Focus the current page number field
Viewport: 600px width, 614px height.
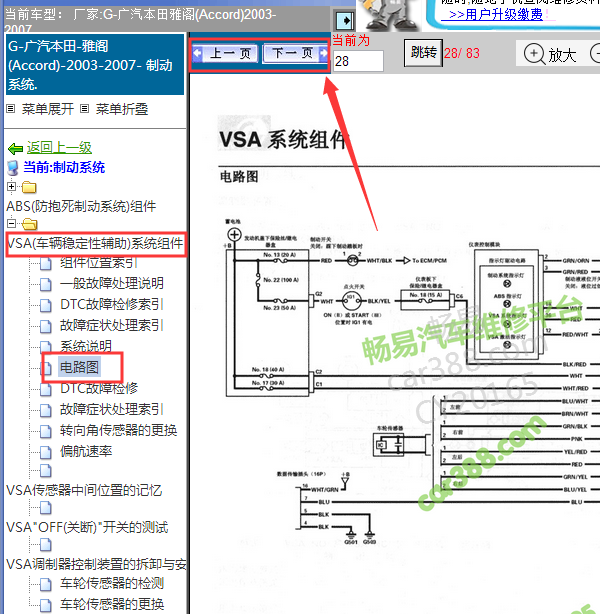click(x=358, y=61)
